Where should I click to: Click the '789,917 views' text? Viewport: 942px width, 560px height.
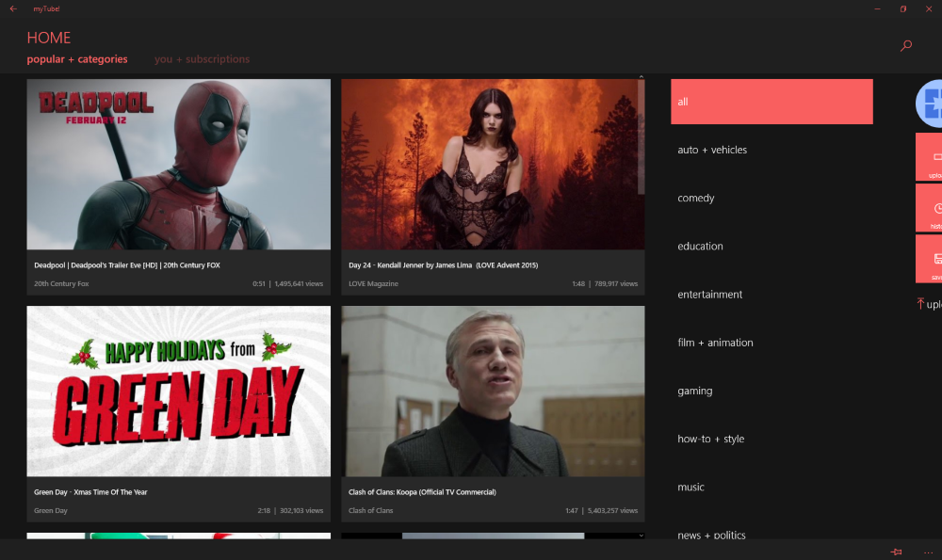[616, 284]
